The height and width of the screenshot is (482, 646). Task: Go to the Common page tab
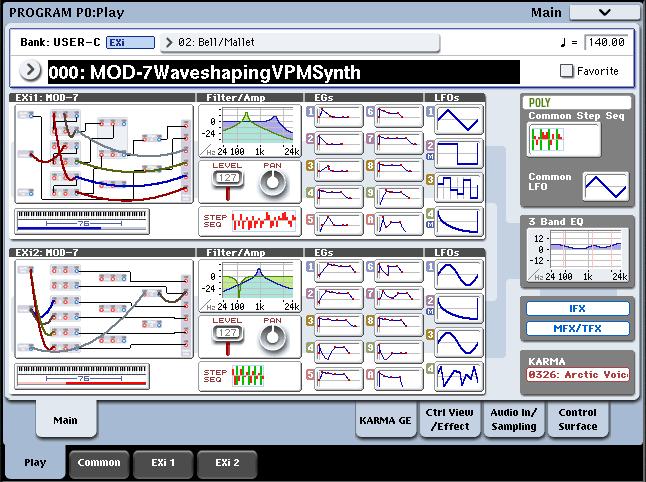[x=99, y=463]
